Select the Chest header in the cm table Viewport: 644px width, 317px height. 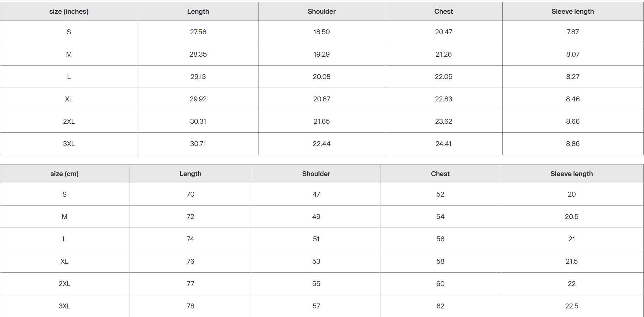(x=440, y=174)
